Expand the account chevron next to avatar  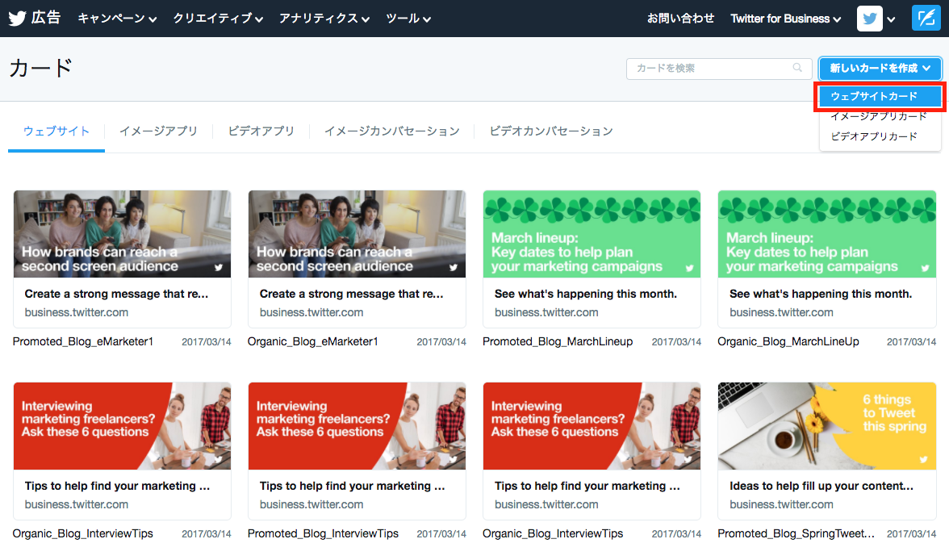pyautogui.click(x=891, y=19)
